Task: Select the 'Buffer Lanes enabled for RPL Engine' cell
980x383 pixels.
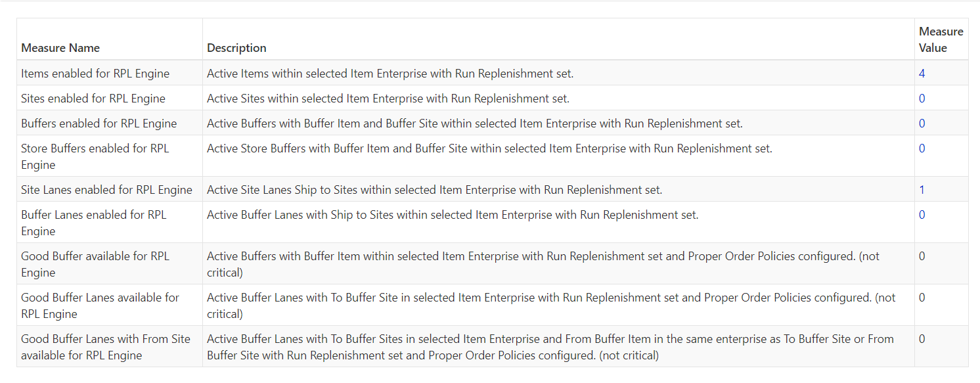Action: coord(94,223)
